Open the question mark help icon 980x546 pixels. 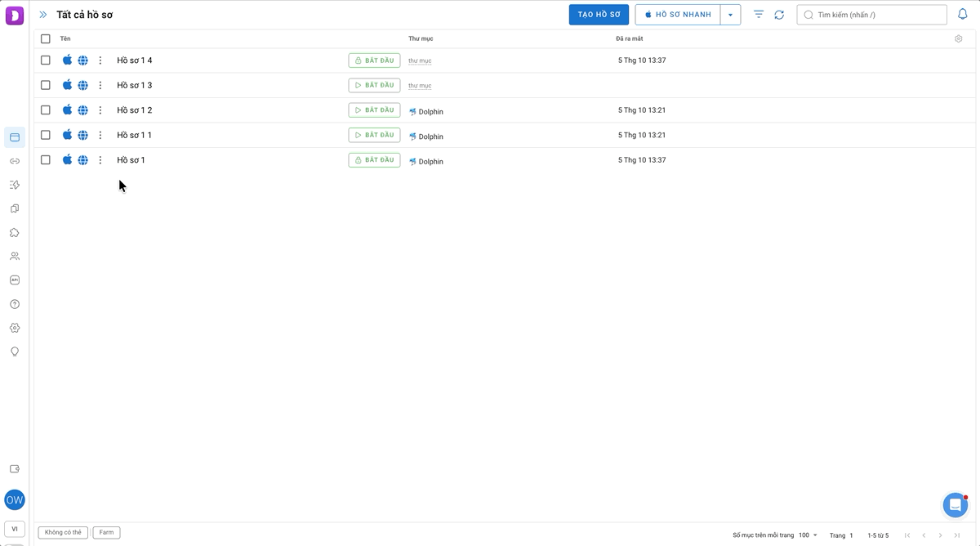coord(15,304)
